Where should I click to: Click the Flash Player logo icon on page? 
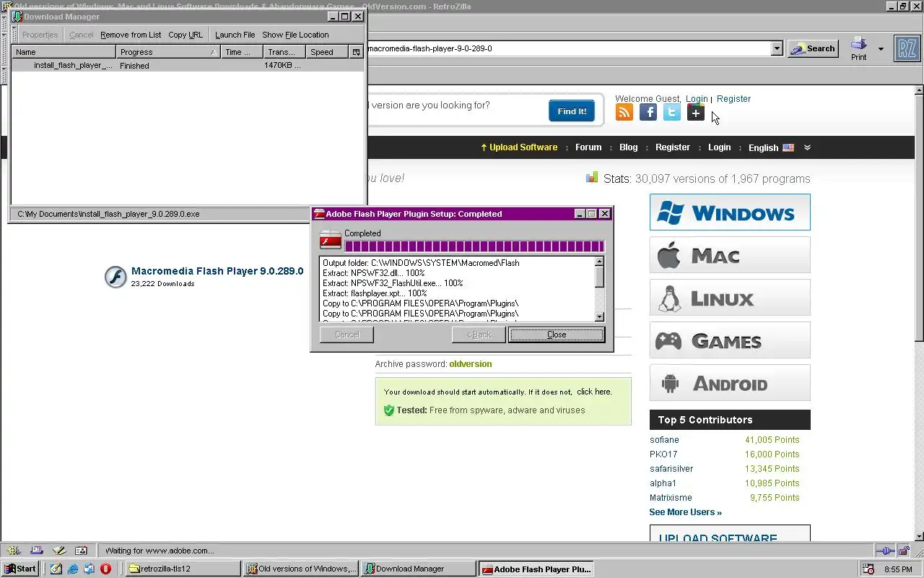[x=115, y=277]
